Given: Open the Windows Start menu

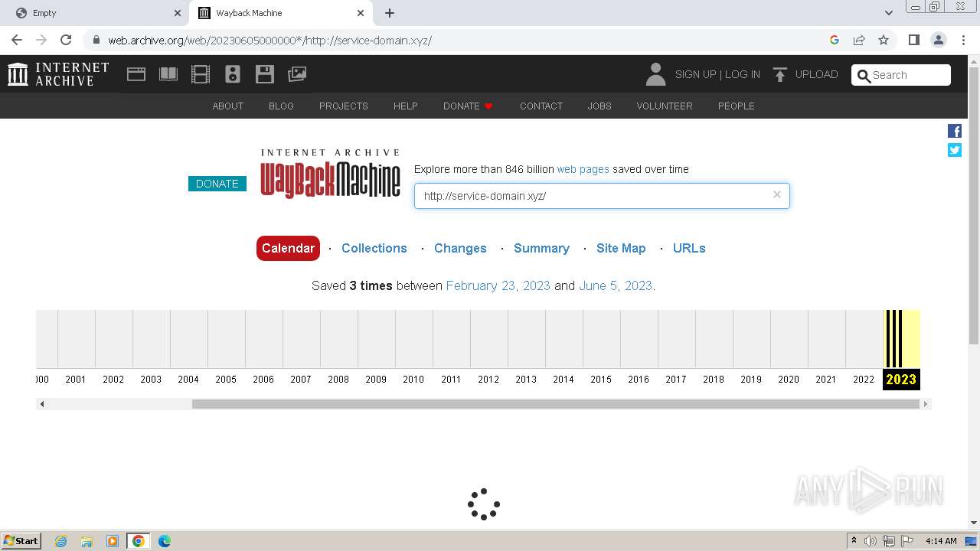Looking at the screenshot, I should pos(21,540).
